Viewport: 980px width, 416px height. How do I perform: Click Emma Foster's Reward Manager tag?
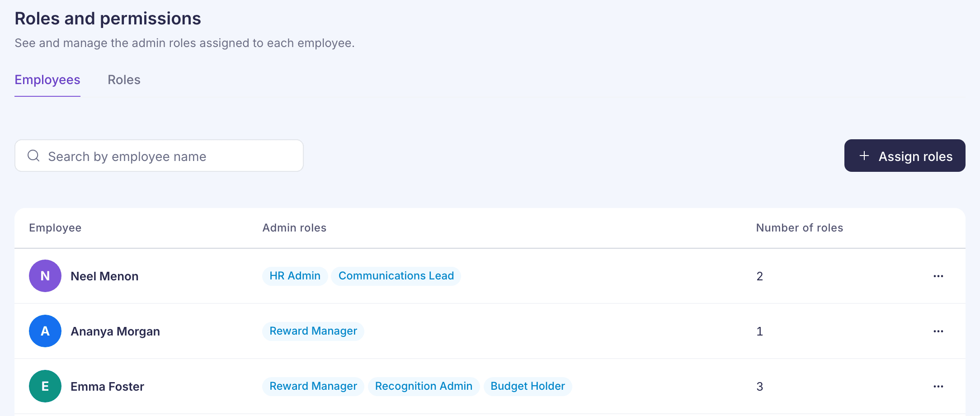tap(313, 386)
